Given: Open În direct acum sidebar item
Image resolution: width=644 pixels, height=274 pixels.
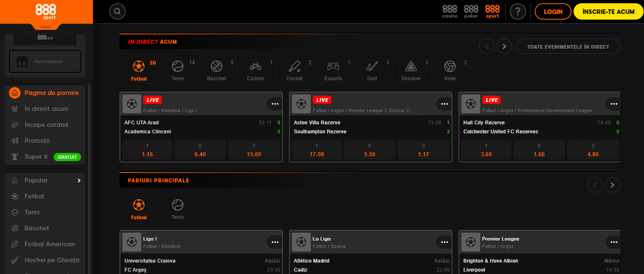Looking at the screenshot, I should pos(45,109).
